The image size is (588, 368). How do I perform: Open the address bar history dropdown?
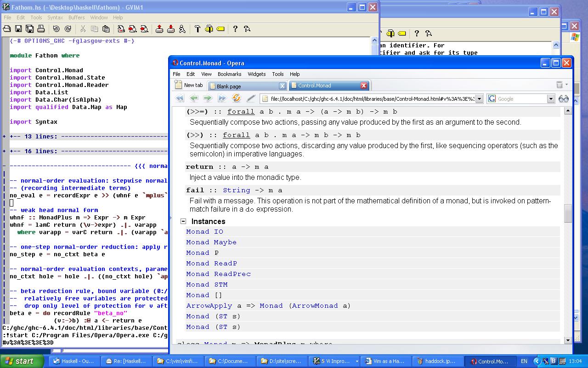tap(479, 98)
